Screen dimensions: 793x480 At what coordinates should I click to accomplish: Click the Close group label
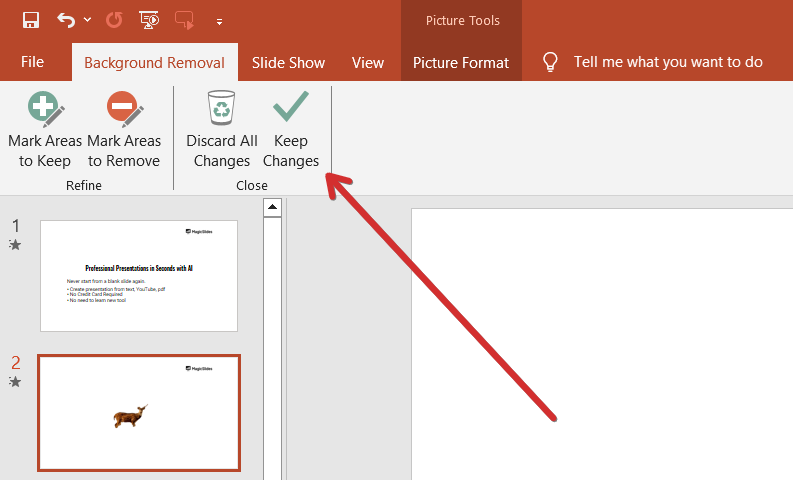pos(252,186)
